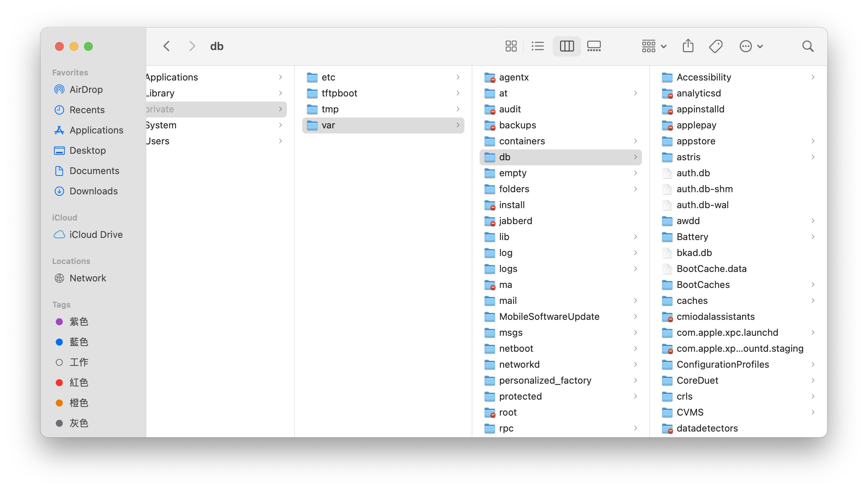This screenshot has width=868, height=491.
Task: Open the Finder search field
Action: [x=808, y=46]
